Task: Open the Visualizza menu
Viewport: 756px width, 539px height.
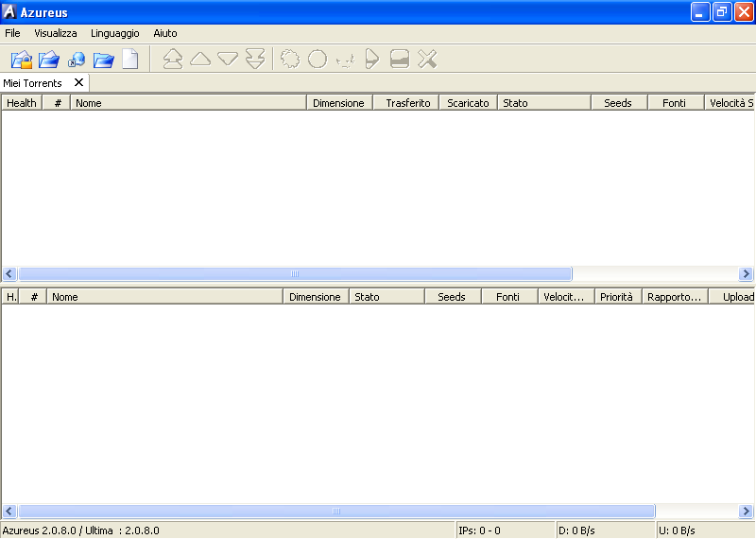Action: point(56,33)
